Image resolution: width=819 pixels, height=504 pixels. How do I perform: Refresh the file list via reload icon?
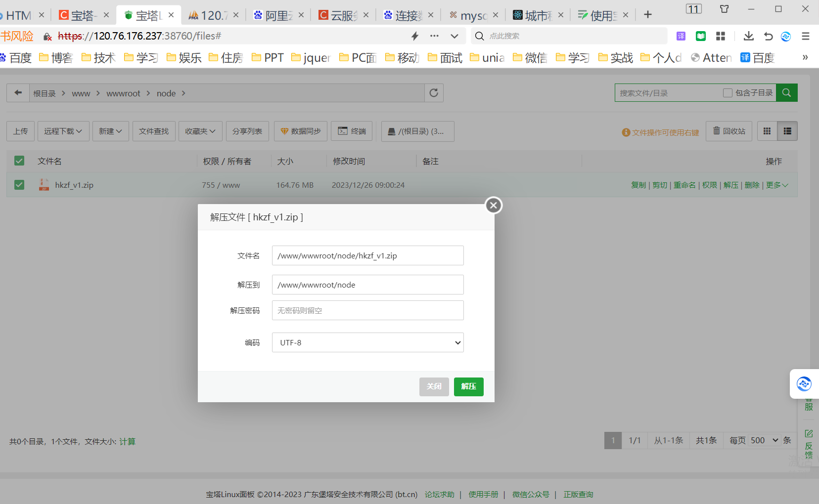tap(434, 93)
